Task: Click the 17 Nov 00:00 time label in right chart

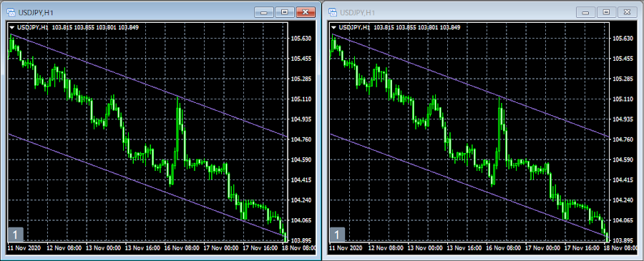Action: [542, 248]
